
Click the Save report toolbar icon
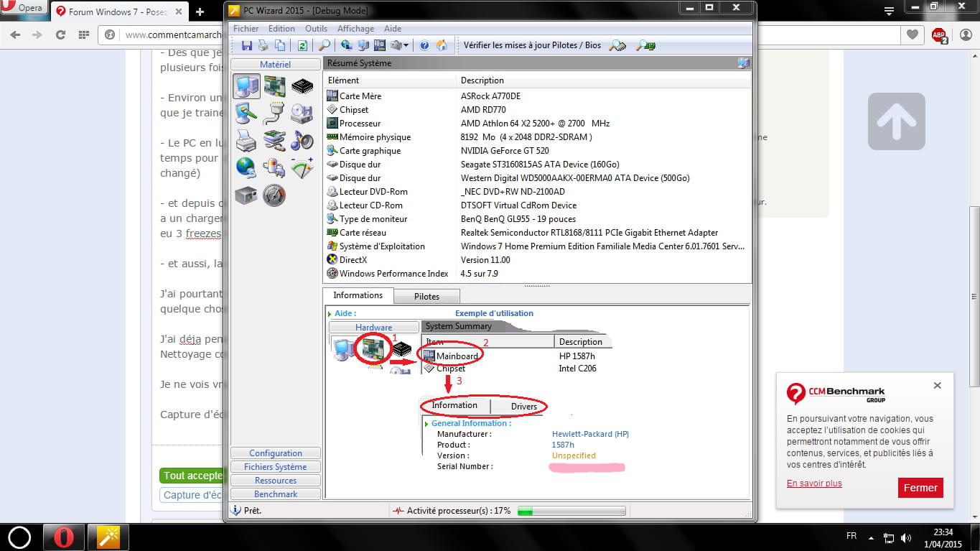[246, 45]
